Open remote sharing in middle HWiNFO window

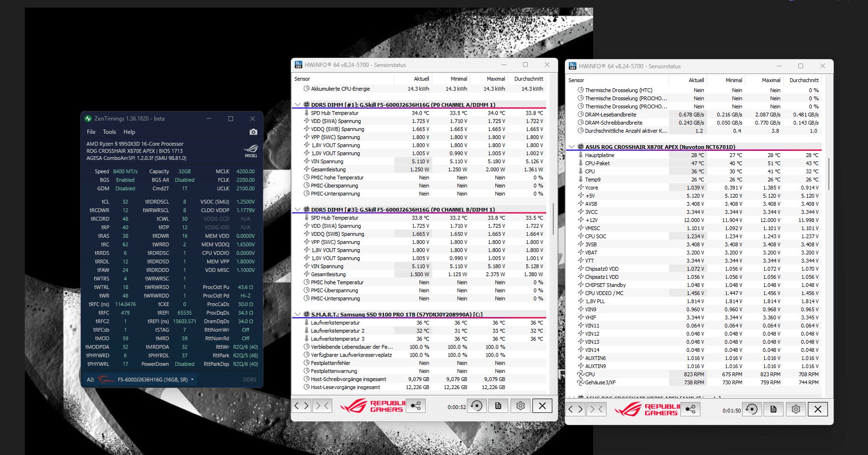pos(416,406)
